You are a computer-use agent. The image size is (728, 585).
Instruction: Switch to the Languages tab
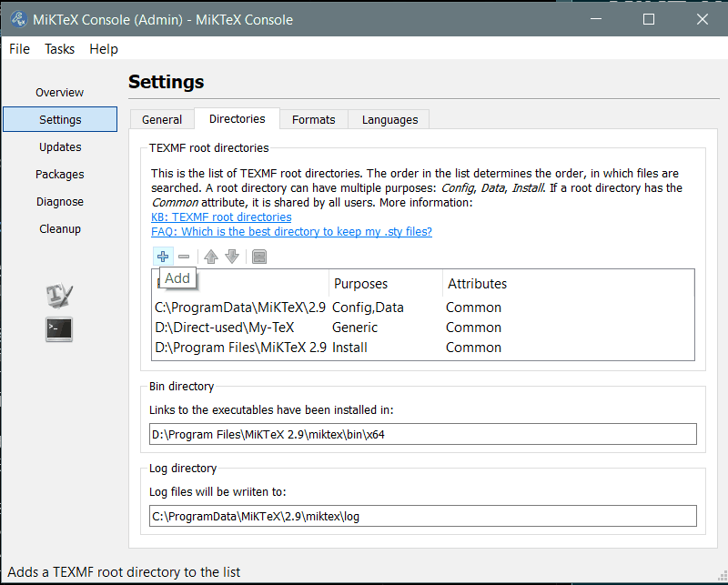(389, 119)
